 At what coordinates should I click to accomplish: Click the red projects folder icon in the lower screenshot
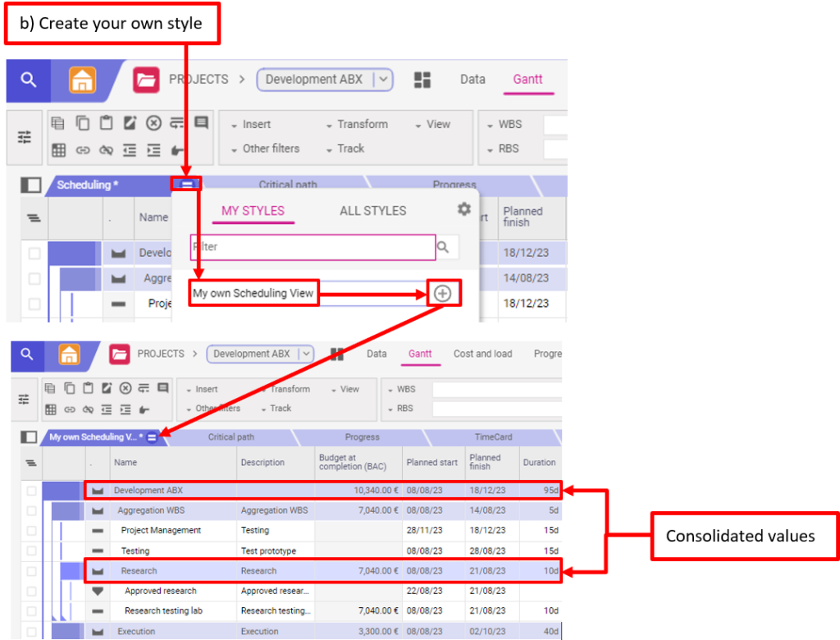tap(120, 354)
